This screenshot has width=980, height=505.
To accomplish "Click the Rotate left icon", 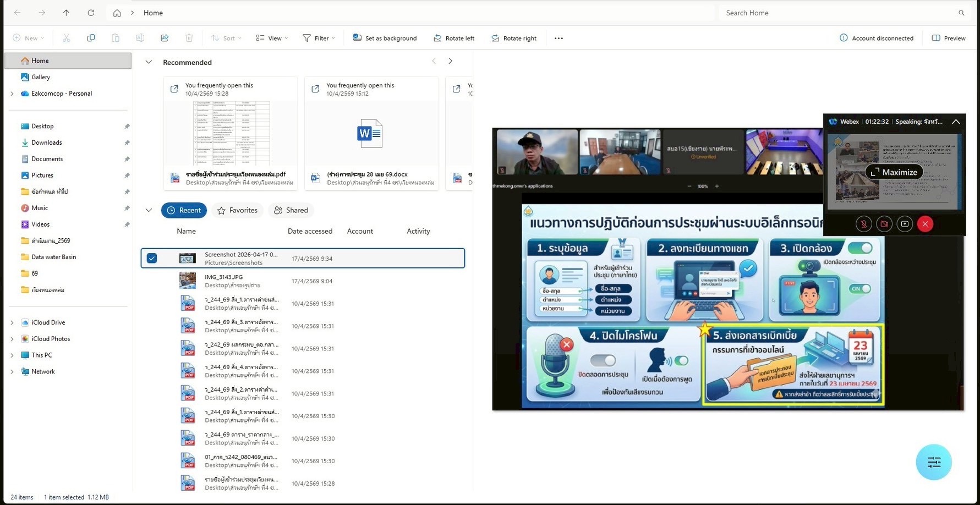I will click(437, 38).
